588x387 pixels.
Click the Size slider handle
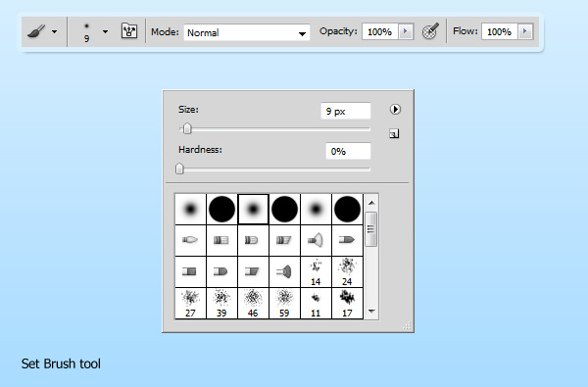coord(187,129)
